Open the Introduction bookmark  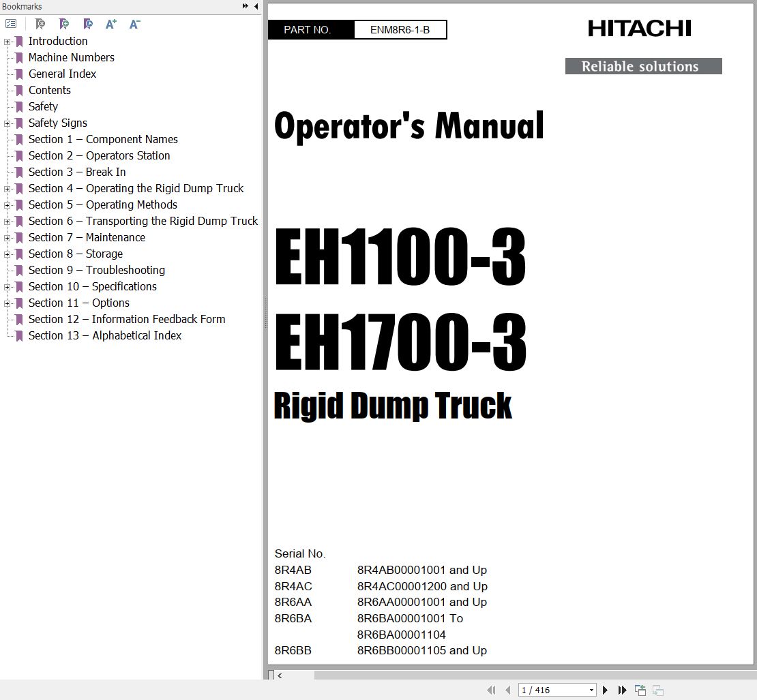point(58,41)
